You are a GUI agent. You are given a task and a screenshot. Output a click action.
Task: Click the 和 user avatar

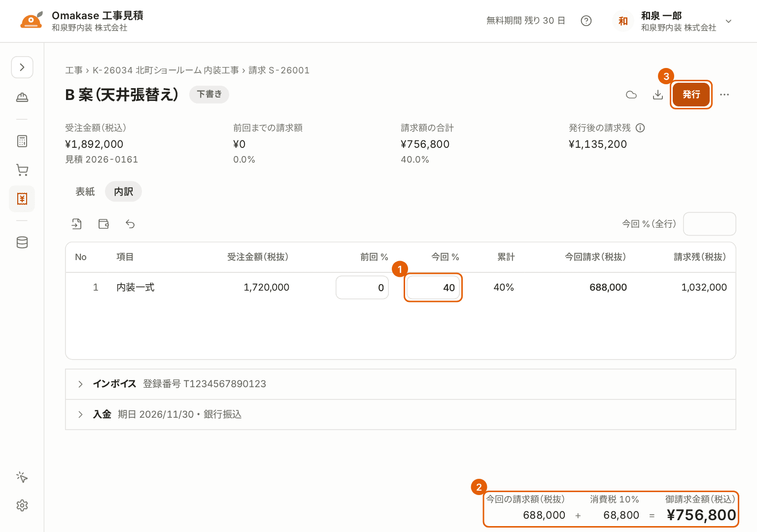pos(623,21)
